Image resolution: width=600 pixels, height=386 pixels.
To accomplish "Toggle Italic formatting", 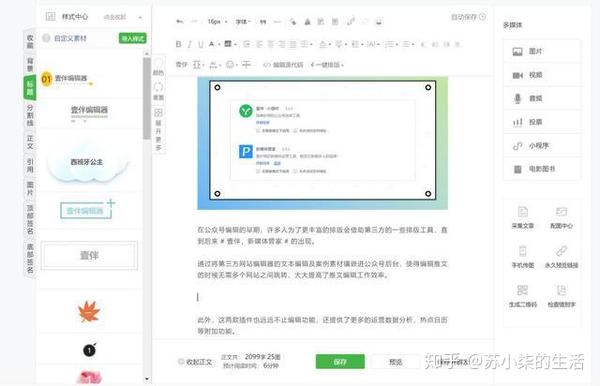I will tap(189, 44).
